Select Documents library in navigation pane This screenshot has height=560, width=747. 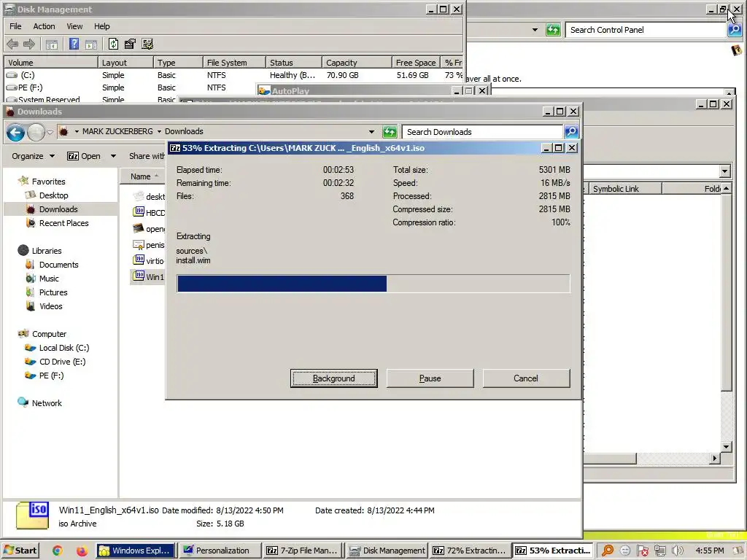[x=58, y=265]
